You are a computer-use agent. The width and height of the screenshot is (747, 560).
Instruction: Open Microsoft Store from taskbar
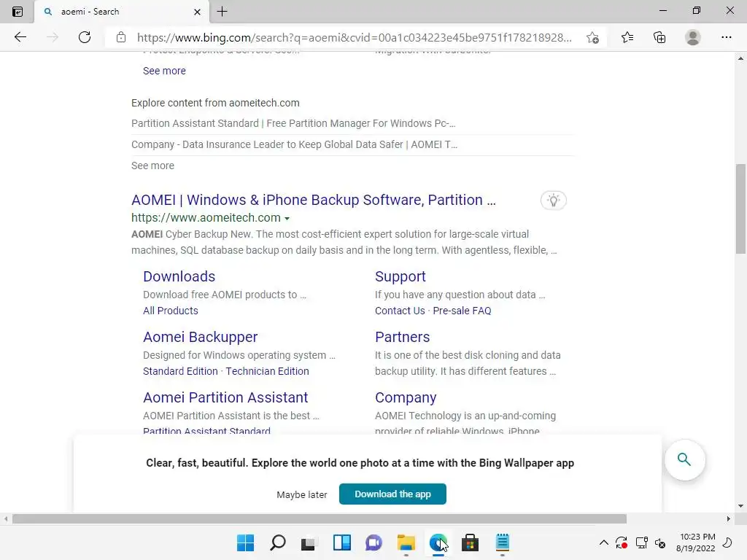tap(470, 542)
